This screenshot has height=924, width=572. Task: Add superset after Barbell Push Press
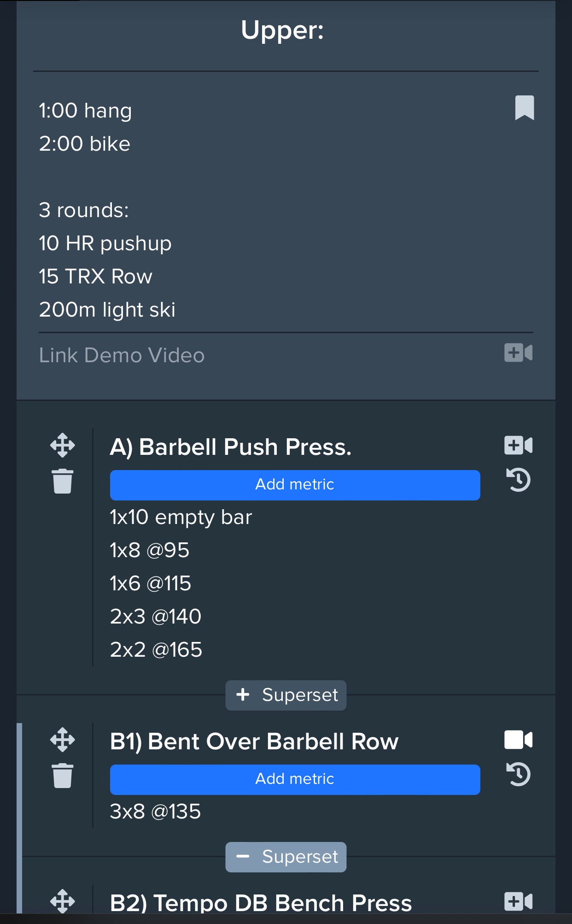click(x=286, y=695)
